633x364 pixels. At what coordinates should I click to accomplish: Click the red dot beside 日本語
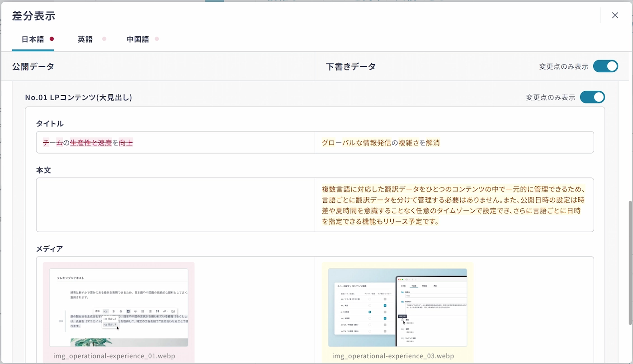(x=52, y=39)
